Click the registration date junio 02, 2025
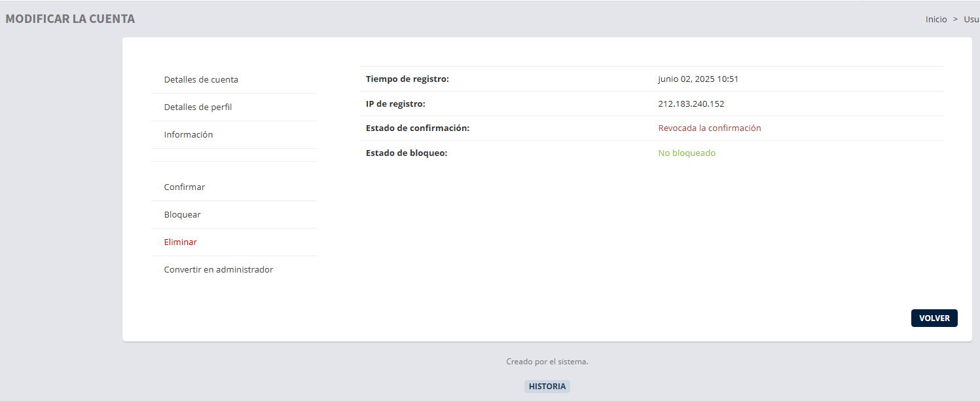This screenshot has width=980, height=401. [698, 79]
